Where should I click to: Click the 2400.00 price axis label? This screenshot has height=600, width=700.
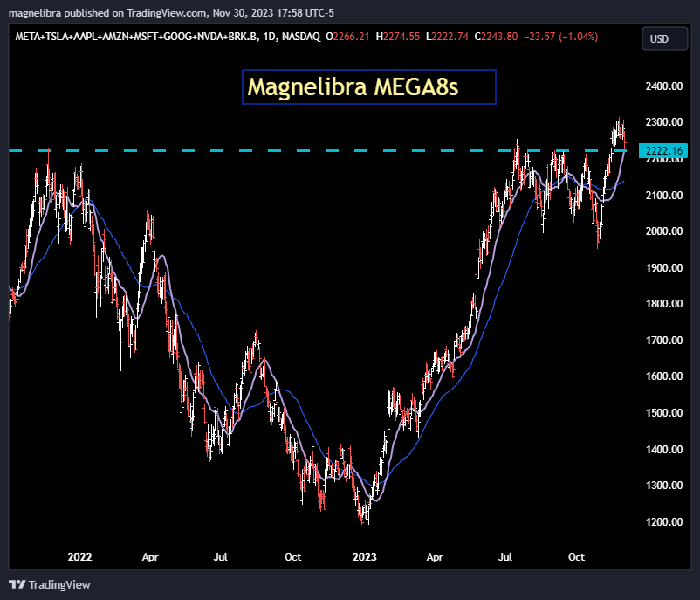point(664,86)
